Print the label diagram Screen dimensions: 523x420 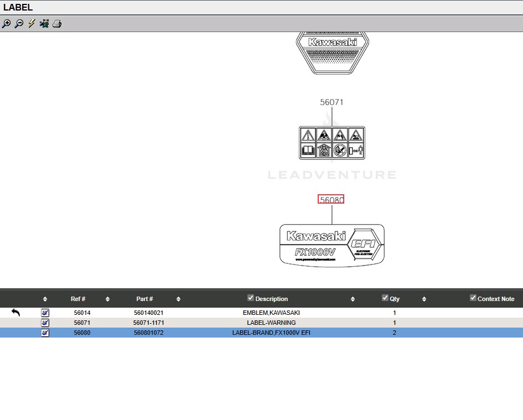[x=57, y=24]
